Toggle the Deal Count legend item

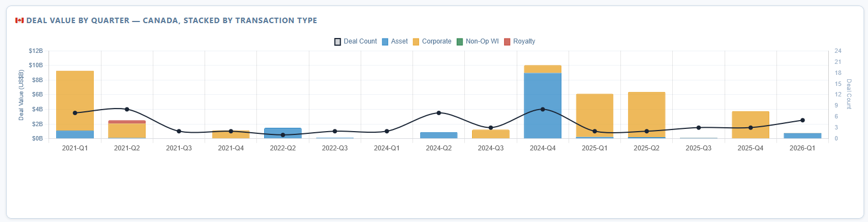point(356,41)
